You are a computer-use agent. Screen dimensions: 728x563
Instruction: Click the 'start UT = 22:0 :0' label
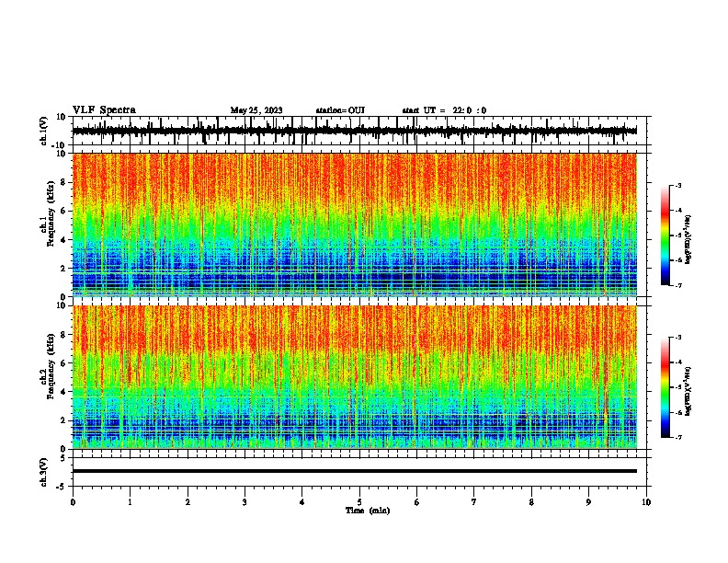(x=444, y=110)
